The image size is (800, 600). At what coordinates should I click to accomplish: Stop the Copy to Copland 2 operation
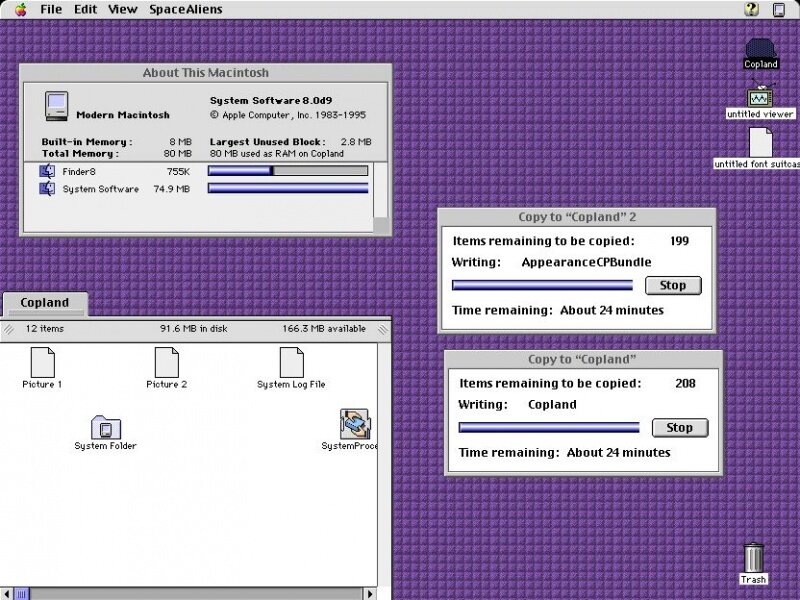(673, 285)
